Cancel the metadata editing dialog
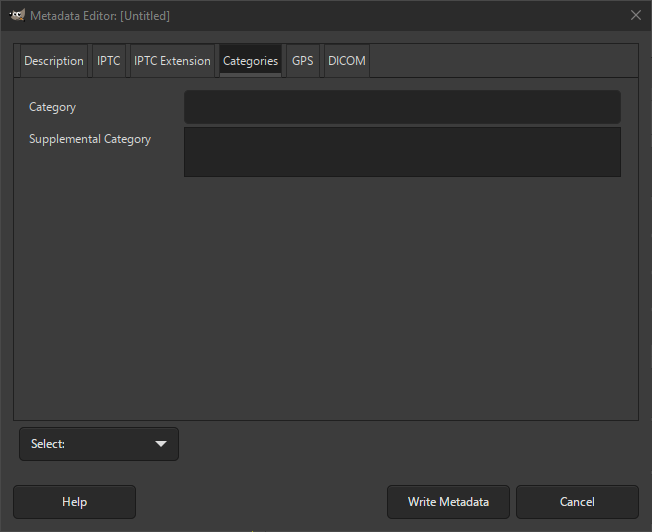This screenshot has height=532, width=652. point(577,502)
